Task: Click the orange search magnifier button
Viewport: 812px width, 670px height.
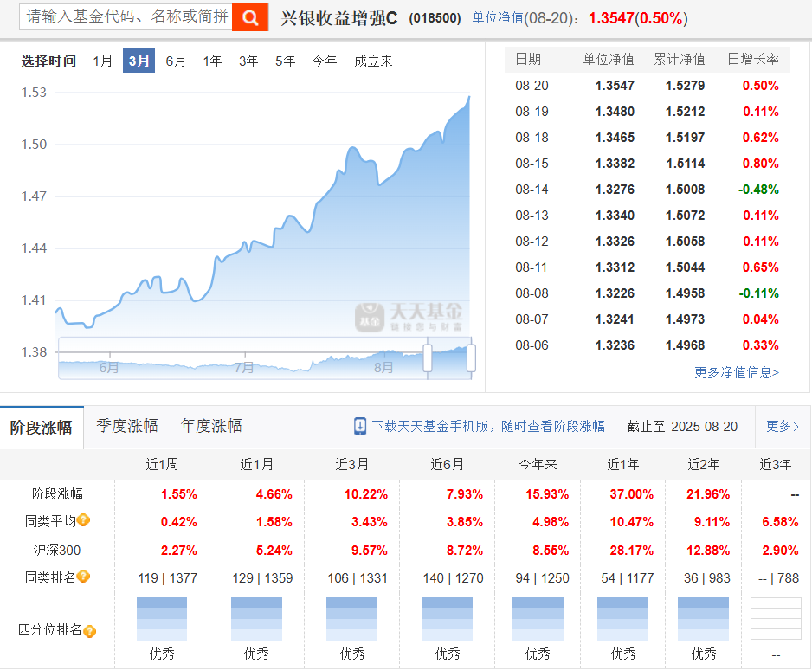Action: coord(249,17)
